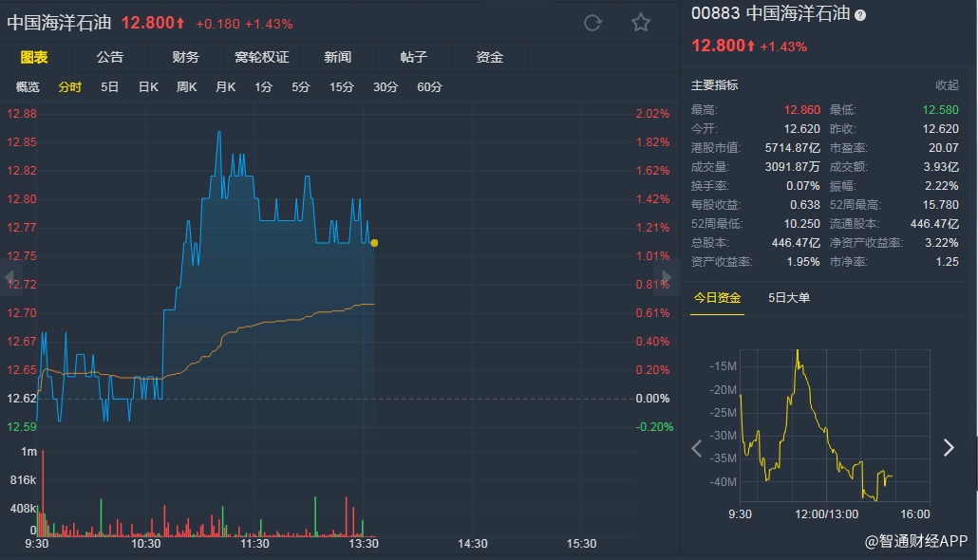Show the 概览 overview view
The image size is (978, 560).
[x=28, y=87]
